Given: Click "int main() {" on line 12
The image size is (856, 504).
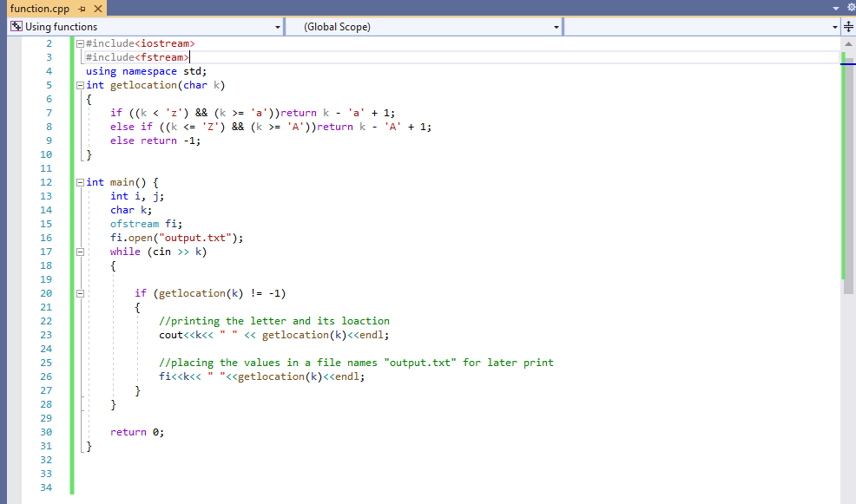Looking at the screenshot, I should pos(122,182).
